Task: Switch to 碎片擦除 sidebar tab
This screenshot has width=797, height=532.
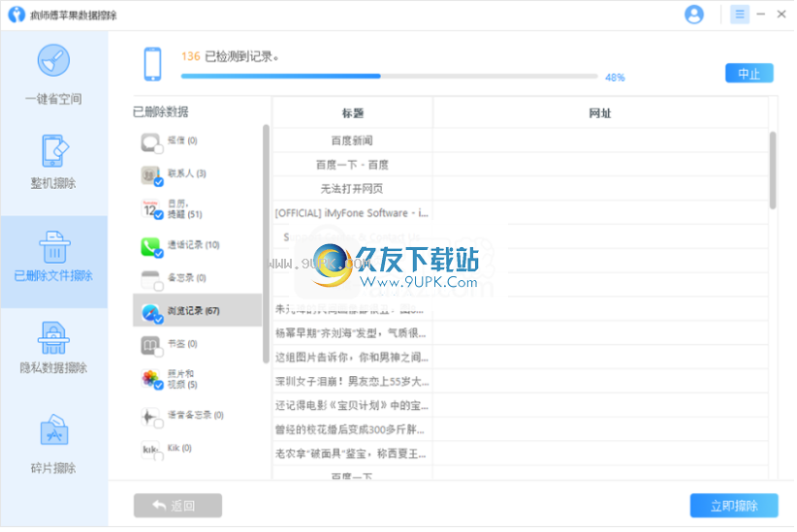Action: click(54, 446)
